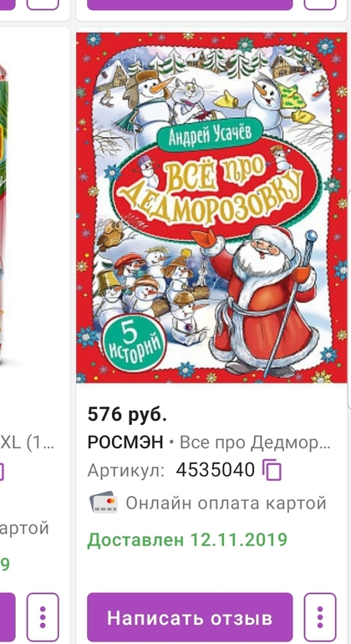The height and width of the screenshot is (644, 351).
Task: Click the Написать отзыв button
Action: point(190,617)
